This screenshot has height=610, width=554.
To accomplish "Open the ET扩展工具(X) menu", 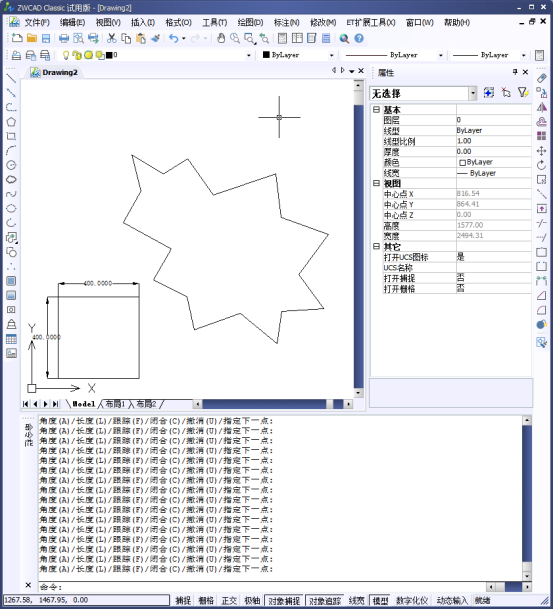I will 370,23.
